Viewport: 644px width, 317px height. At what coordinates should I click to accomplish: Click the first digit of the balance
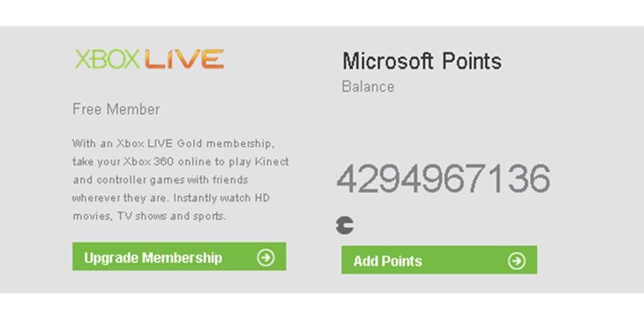[x=346, y=179]
